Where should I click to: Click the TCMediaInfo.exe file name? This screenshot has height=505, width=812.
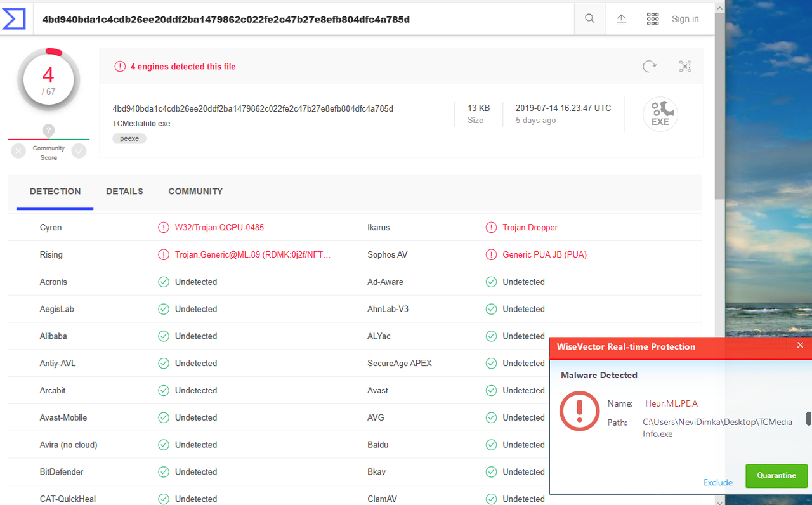(x=141, y=124)
